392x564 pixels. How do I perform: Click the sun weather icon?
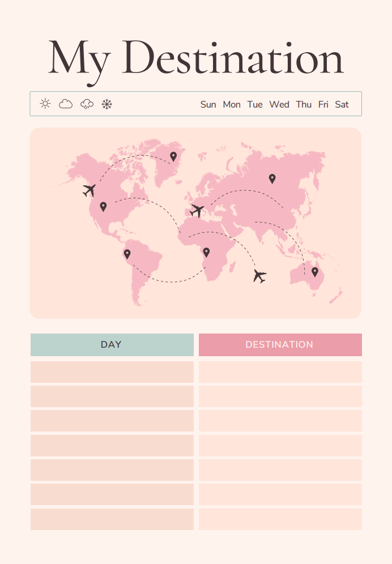pyautogui.click(x=45, y=104)
